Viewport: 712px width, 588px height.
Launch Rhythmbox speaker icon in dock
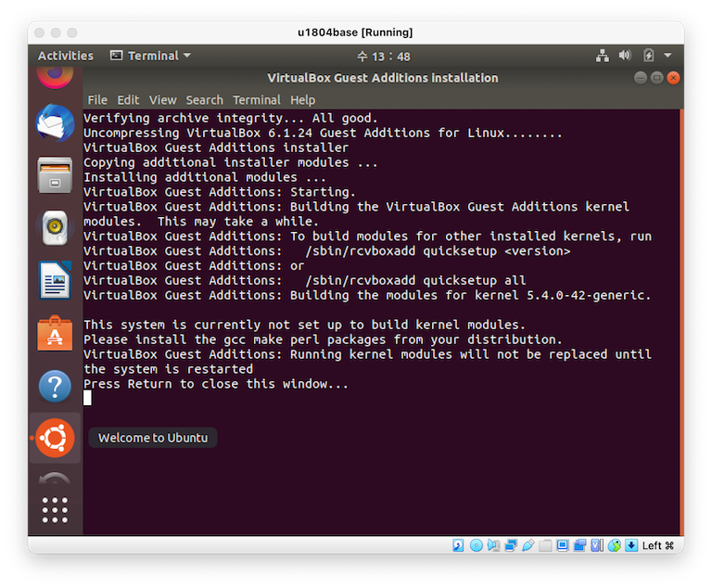click(x=55, y=227)
